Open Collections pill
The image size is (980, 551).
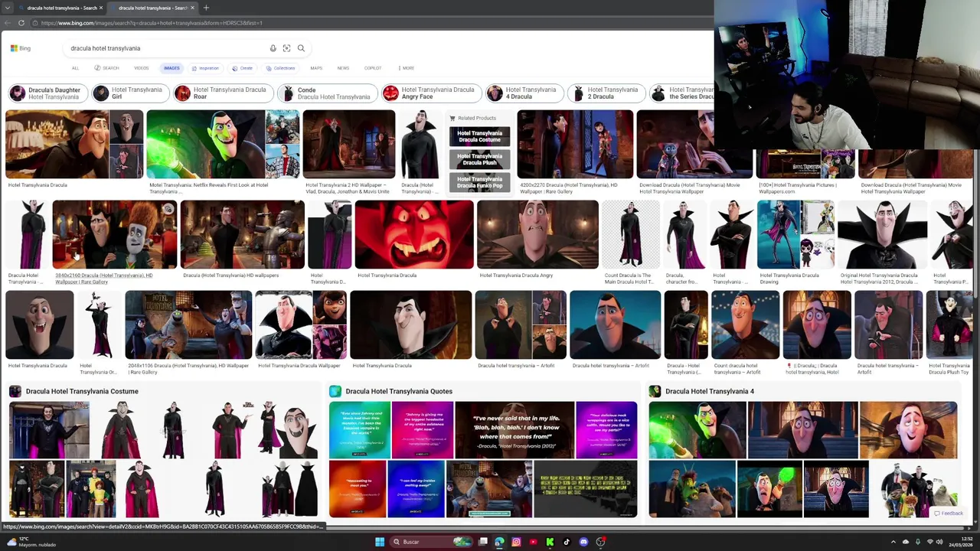(x=280, y=68)
